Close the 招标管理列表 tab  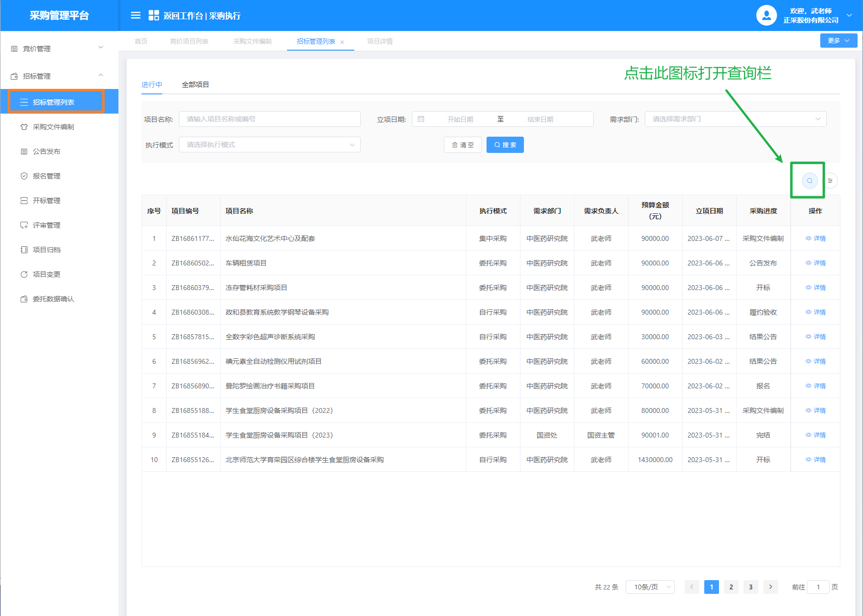click(342, 42)
